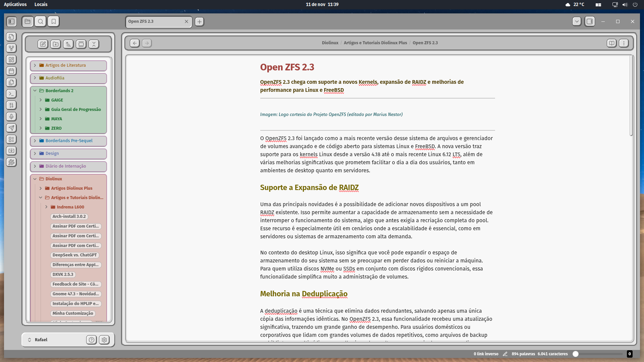
Task: Create a new folder in file explorer
Action: (56, 44)
